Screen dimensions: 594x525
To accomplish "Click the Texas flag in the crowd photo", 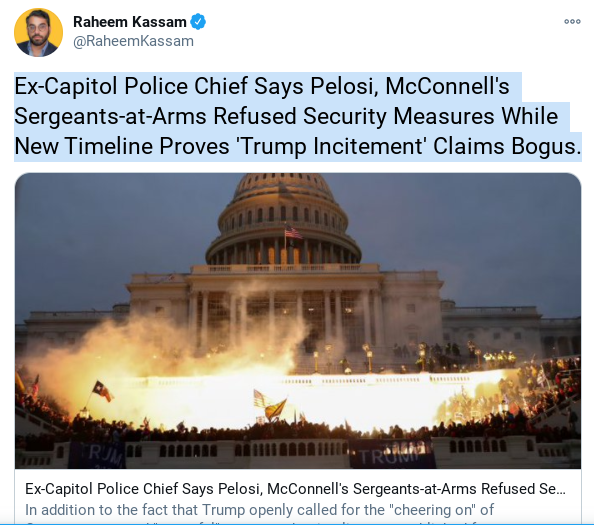I will 103,391.
